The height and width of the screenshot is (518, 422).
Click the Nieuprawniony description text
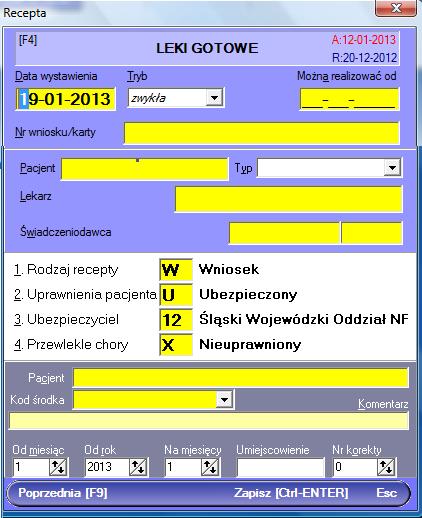click(250, 345)
